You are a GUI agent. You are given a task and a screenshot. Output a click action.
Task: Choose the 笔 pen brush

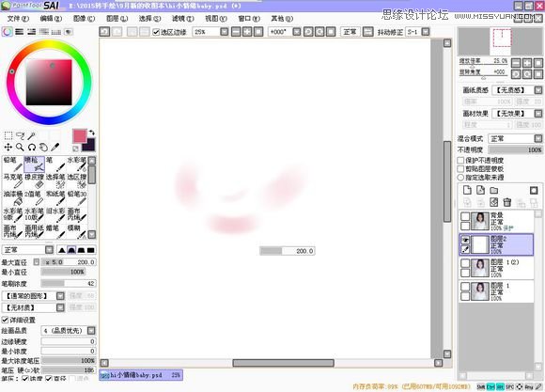55,164
